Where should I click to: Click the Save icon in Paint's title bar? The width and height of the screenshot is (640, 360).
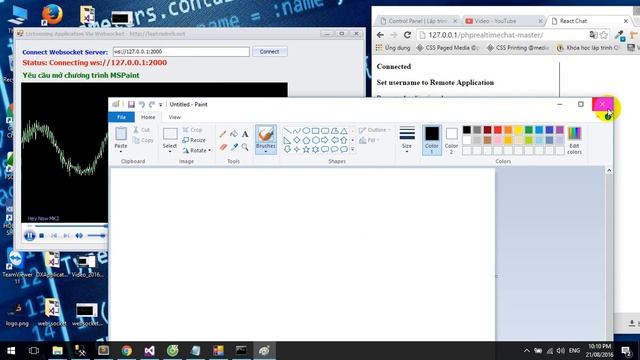[131, 104]
